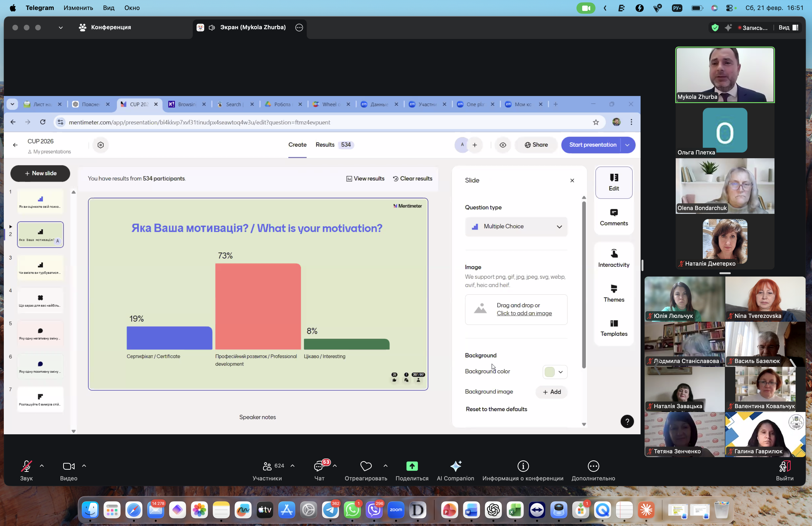
Task: Open the Start presentation dropdown arrow
Action: (627, 145)
